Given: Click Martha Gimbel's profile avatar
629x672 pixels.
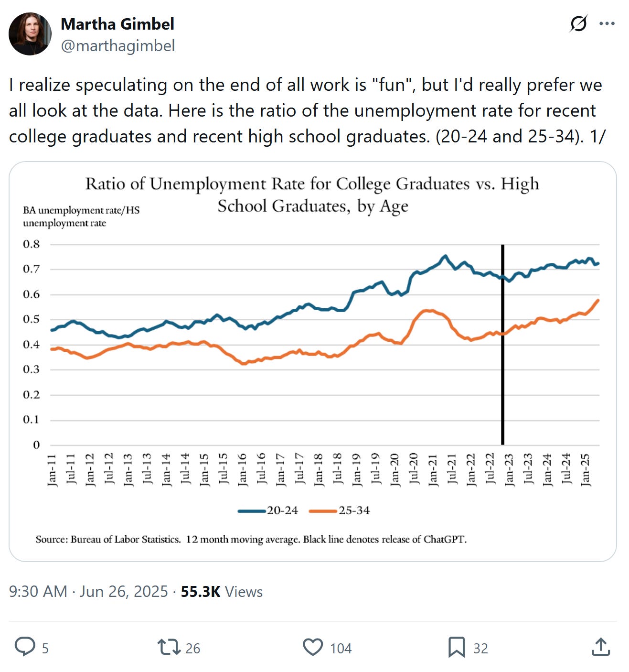Looking at the screenshot, I should (x=30, y=34).
